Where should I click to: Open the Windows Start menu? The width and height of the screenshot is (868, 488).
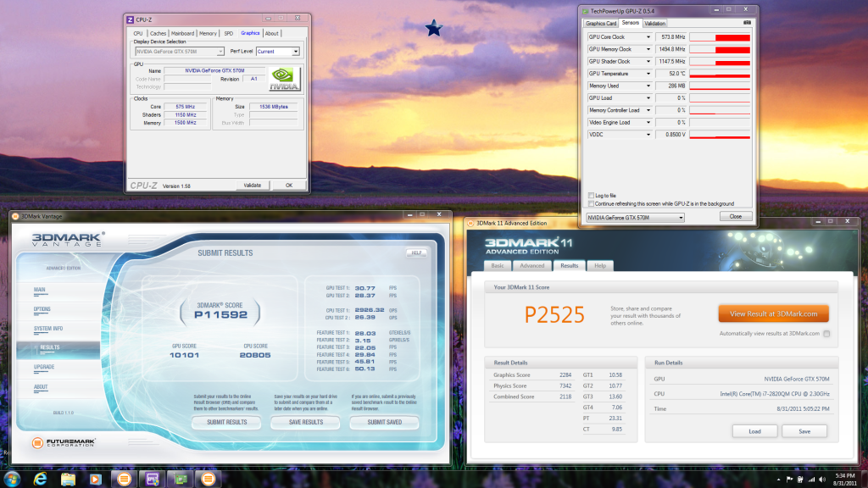pos(12,480)
